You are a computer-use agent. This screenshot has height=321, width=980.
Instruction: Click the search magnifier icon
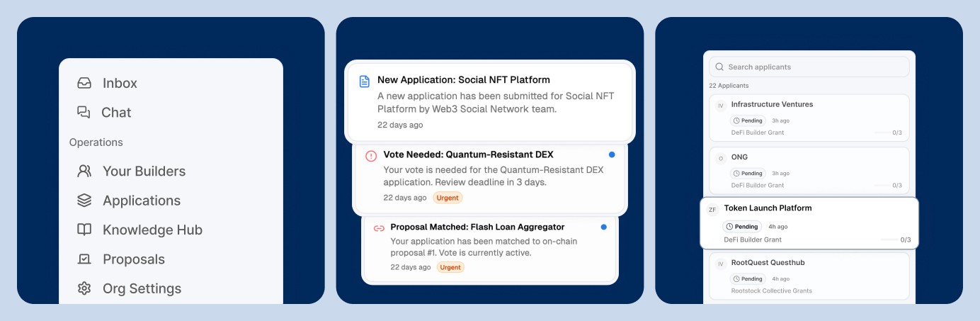(720, 67)
